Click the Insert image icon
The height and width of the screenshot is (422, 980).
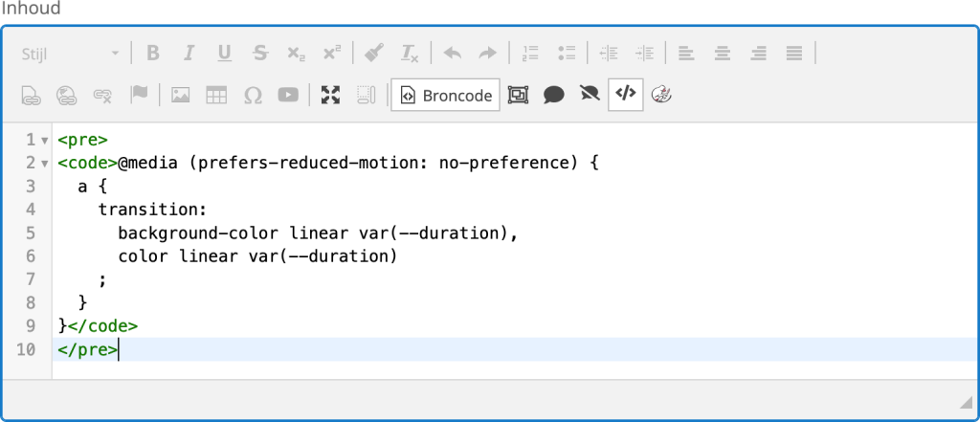181,95
